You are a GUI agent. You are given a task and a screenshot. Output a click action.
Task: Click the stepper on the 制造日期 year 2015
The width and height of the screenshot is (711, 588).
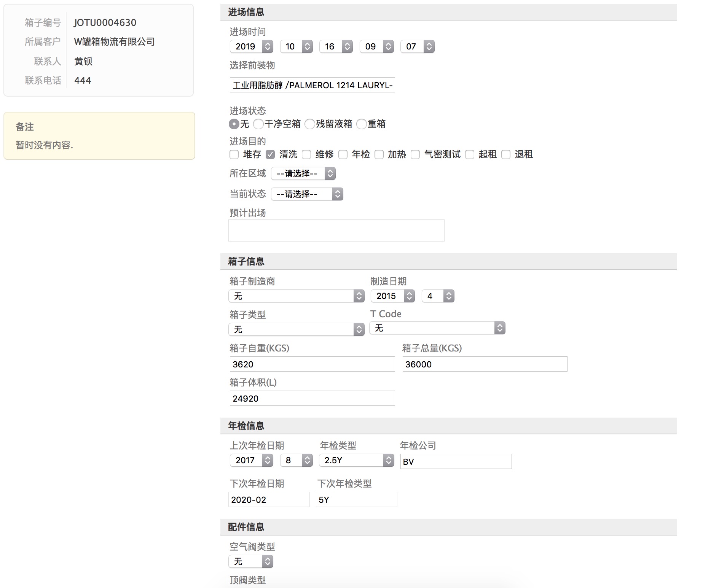click(x=409, y=296)
